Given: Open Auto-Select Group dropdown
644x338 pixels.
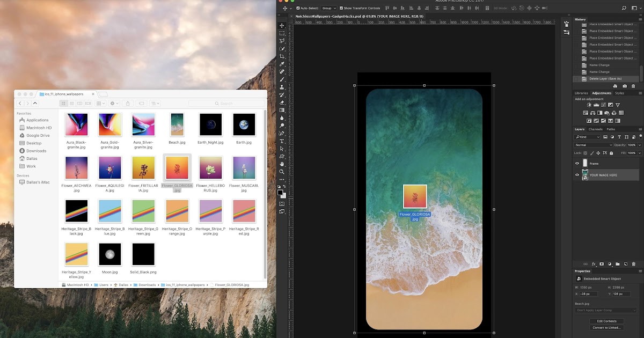Looking at the screenshot, I should tap(328, 8).
